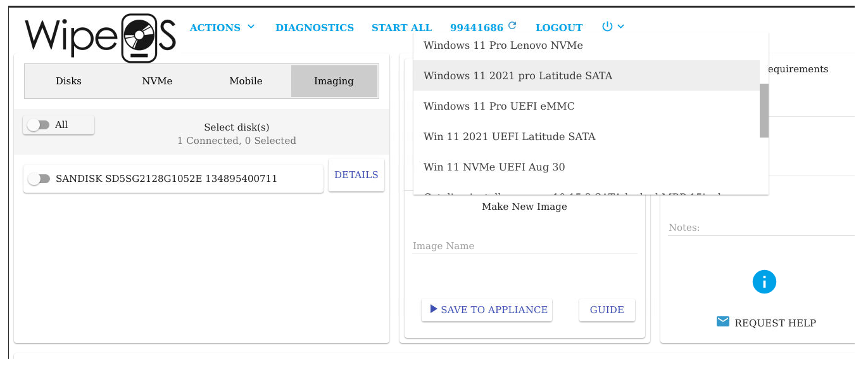Switch to the Disks tab
The height and width of the screenshot is (367, 868).
pos(68,81)
